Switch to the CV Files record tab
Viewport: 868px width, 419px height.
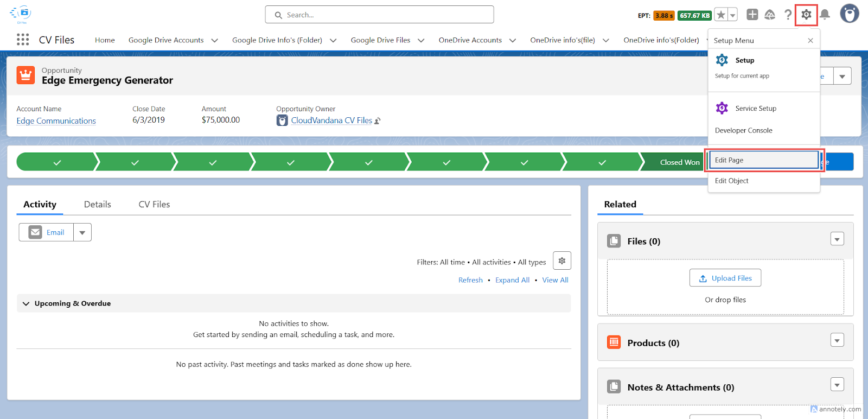point(154,205)
